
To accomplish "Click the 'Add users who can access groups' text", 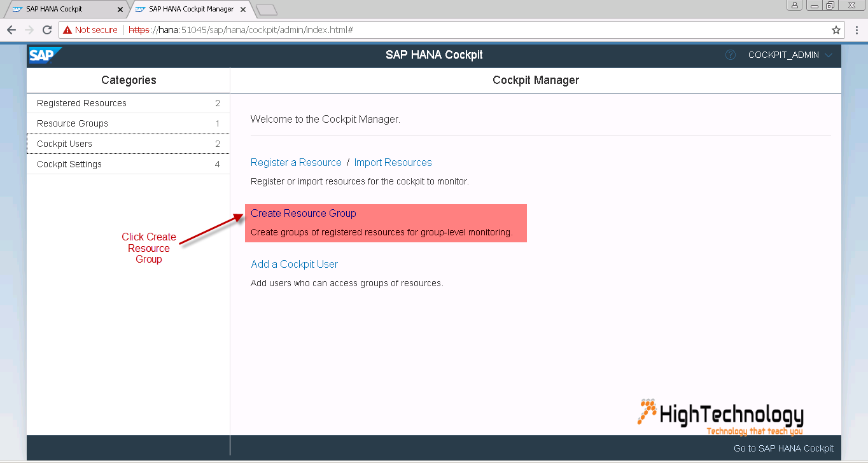I will (347, 283).
